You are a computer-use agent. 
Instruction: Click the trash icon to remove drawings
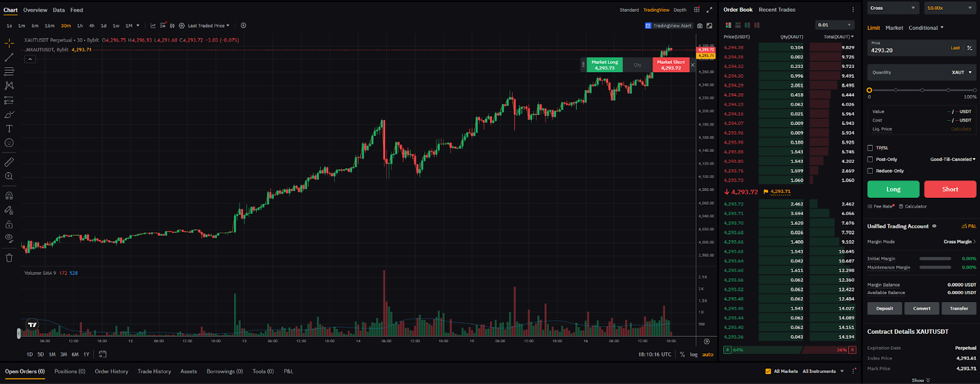[9, 258]
